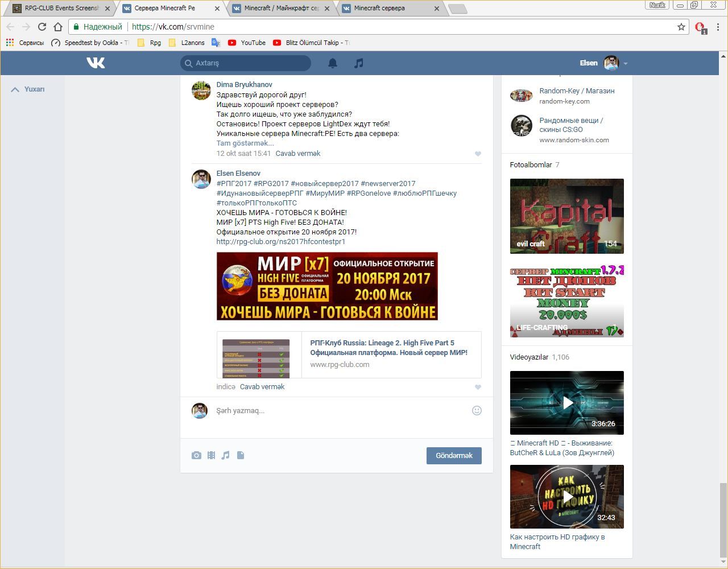Open Random-Key / Магазин link
The height and width of the screenshot is (569, 728).
[577, 91]
